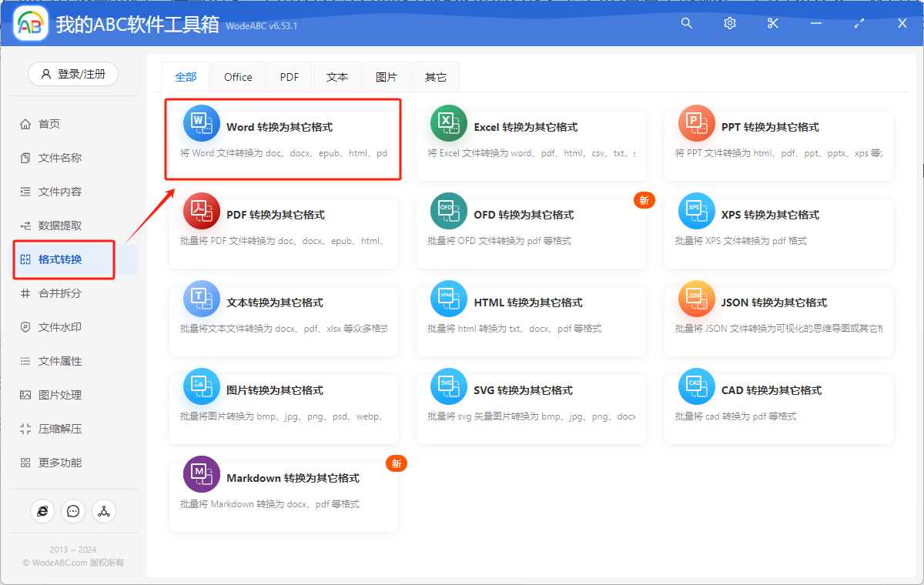924x585 pixels.
Task: Click the orange JSON conversion icon
Action: click(x=696, y=299)
